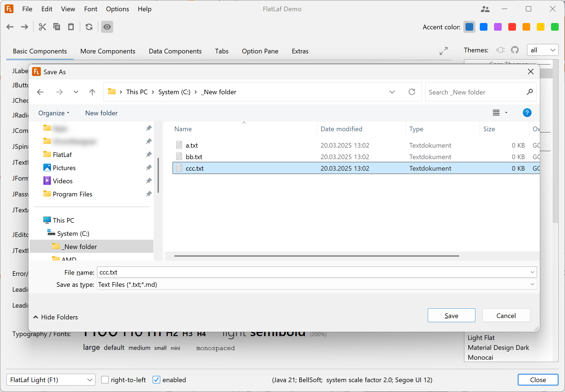Click the Cut scissors icon
Viewport: 565px width, 392px height.
(x=42, y=27)
